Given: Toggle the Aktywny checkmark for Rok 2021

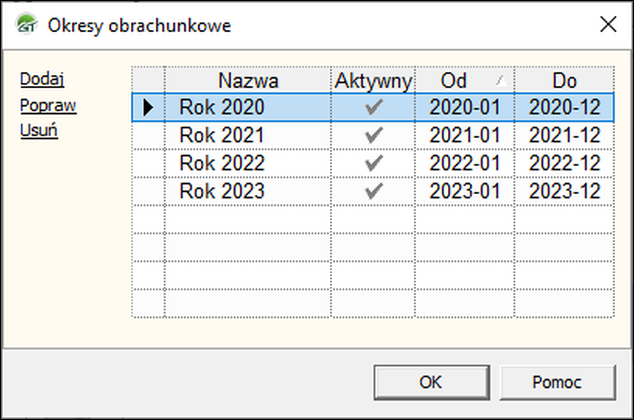Looking at the screenshot, I should (374, 135).
